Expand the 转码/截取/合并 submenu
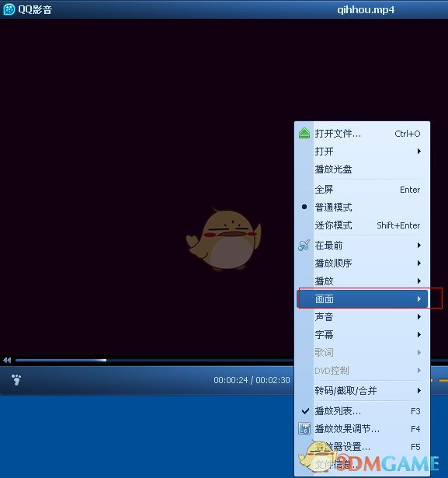This screenshot has width=448, height=478. point(363,390)
